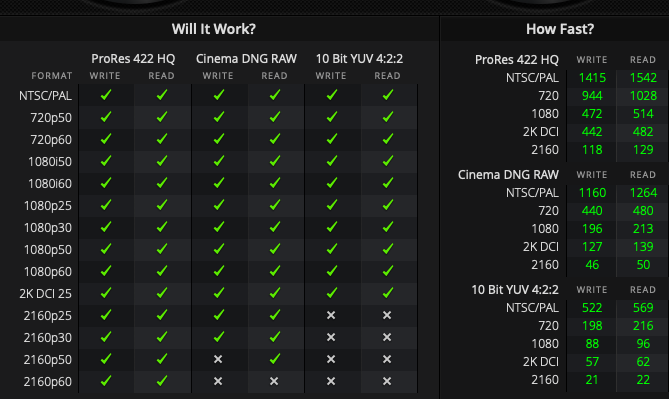
Task: Click the 10 Bit YUV read checkmark for NTSC/PAL
Action: [x=388, y=95]
